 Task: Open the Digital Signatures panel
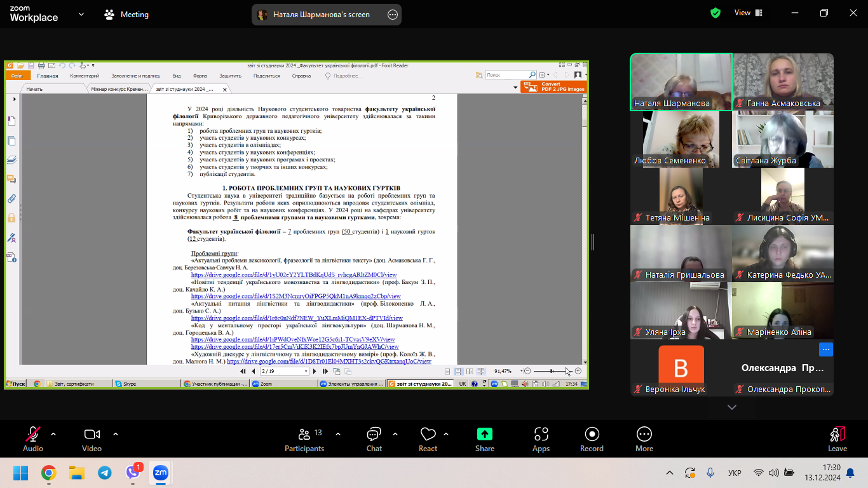11,238
